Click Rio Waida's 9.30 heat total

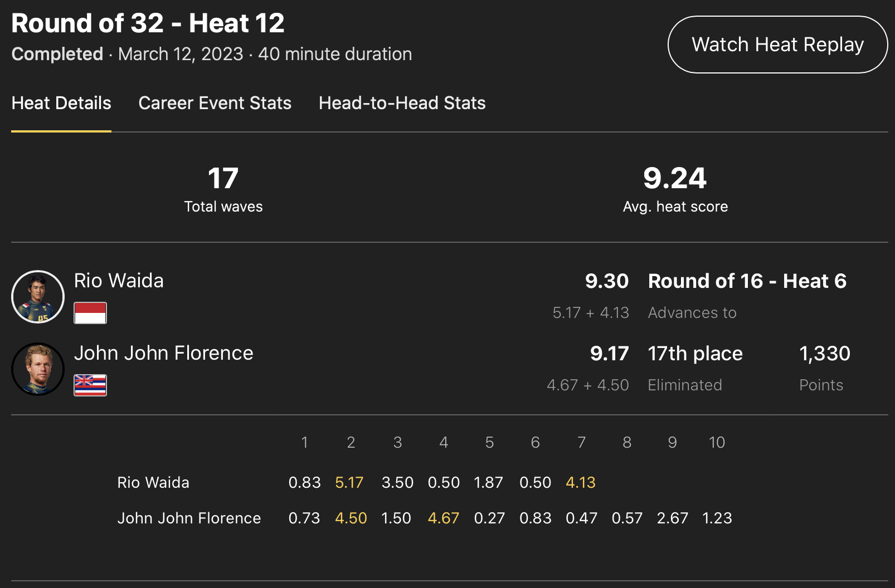[607, 281]
